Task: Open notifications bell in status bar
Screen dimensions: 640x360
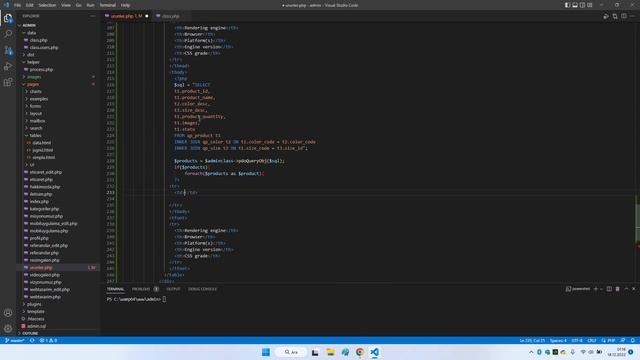Action: click(633, 340)
